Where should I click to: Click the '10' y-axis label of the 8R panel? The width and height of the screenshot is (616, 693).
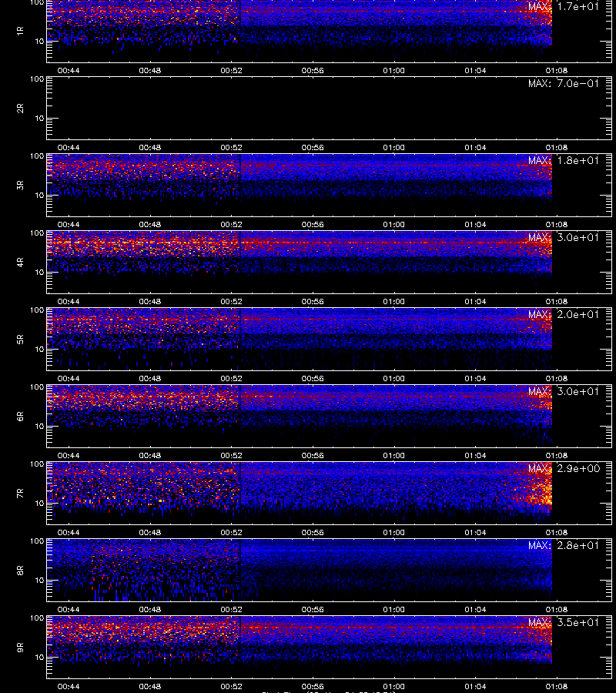coord(39,580)
